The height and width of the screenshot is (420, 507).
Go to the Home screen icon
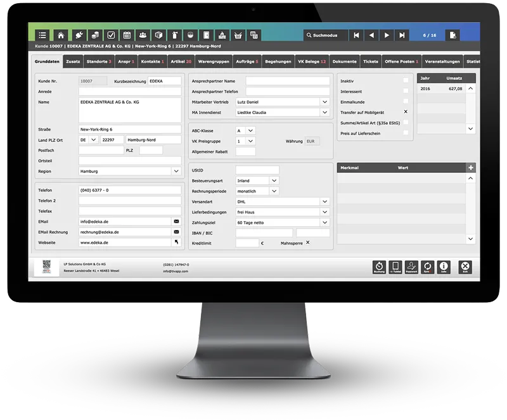click(x=61, y=35)
